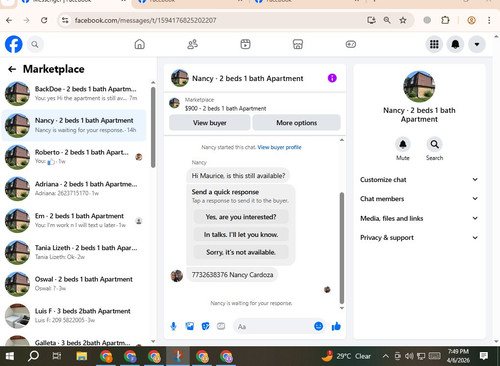The width and height of the screenshot is (500, 366).
Task: Go back in browser history
Action: tap(9, 20)
